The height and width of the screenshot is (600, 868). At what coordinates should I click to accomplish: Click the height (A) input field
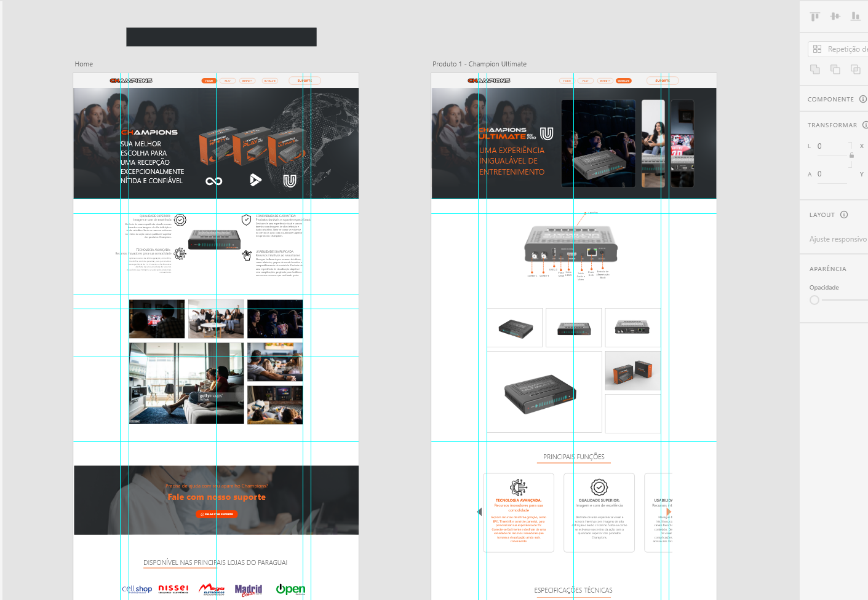click(x=830, y=174)
